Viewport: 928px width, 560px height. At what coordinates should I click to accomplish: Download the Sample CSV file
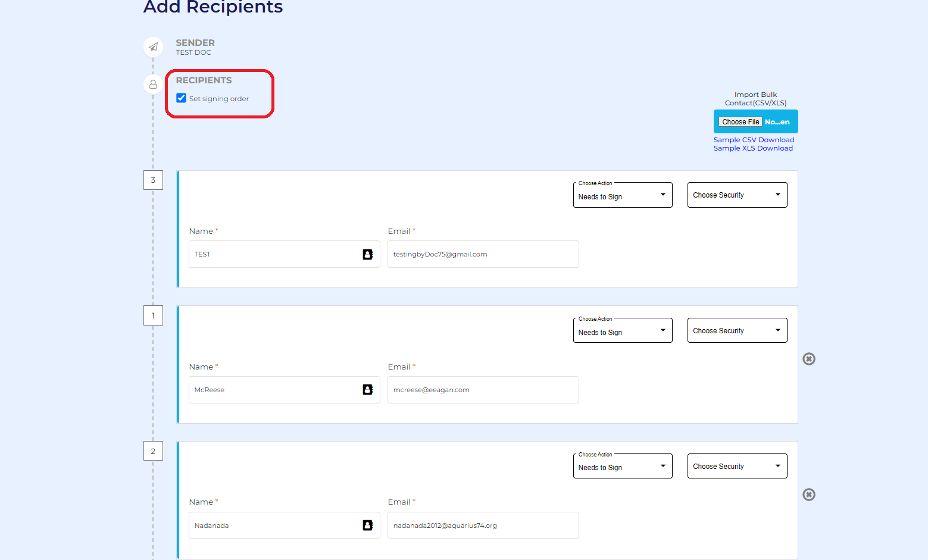pos(754,140)
